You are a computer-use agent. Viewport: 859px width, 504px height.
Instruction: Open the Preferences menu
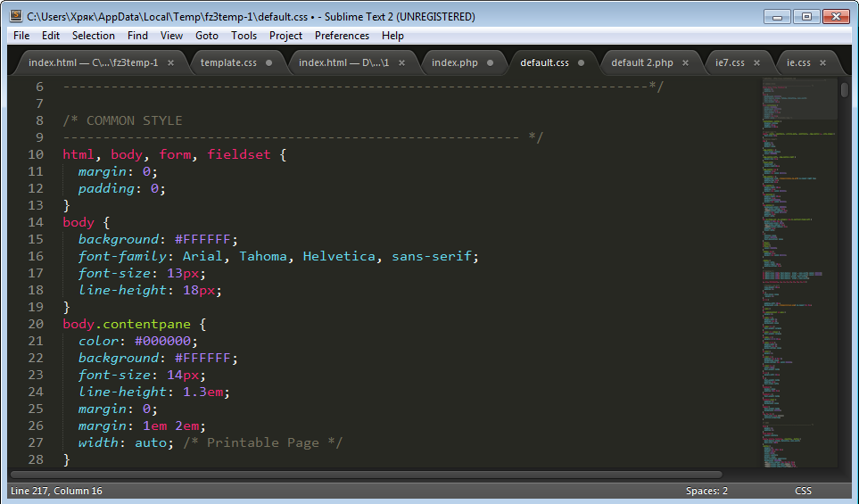click(342, 36)
